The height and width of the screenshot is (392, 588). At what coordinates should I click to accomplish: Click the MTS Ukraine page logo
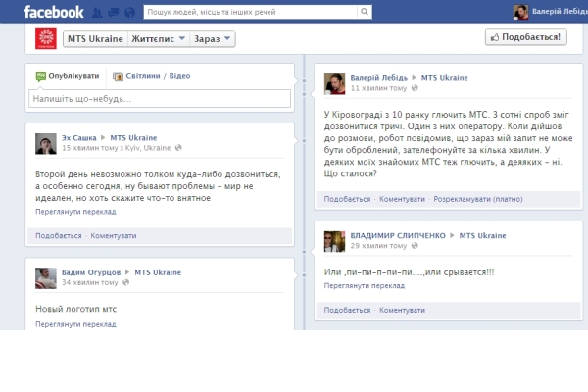(x=46, y=38)
